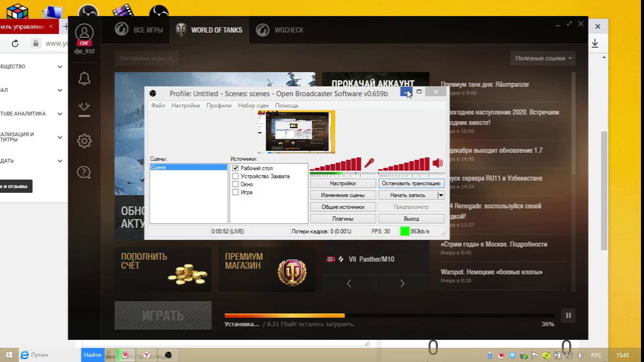Click the Плагины button
Screen dimensions: 644x362
pyautogui.click(x=343, y=219)
